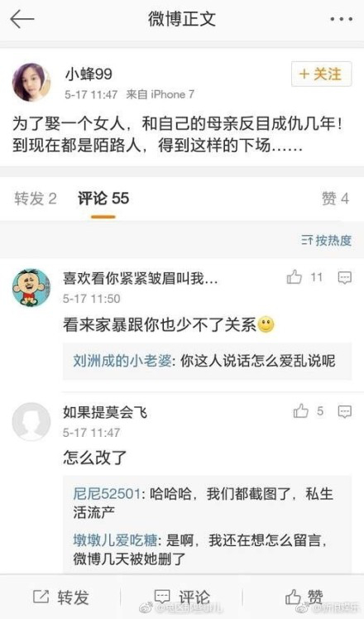Visit 尼尼52501's profile from reply
The image size is (364, 619).
107,494
